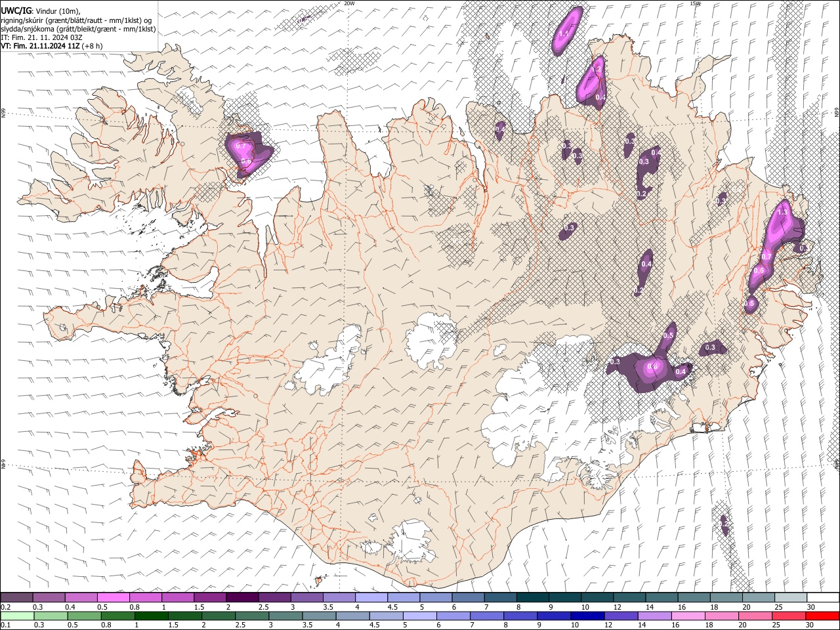Pick the navy blue lower swatch starting at 10
The image size is (840, 630).
586,616
